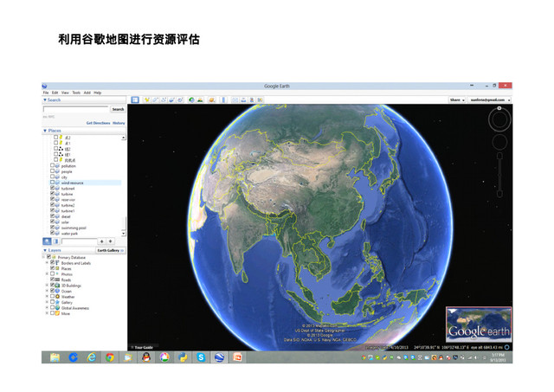Collapse the Places panel triangle

(x=45, y=131)
